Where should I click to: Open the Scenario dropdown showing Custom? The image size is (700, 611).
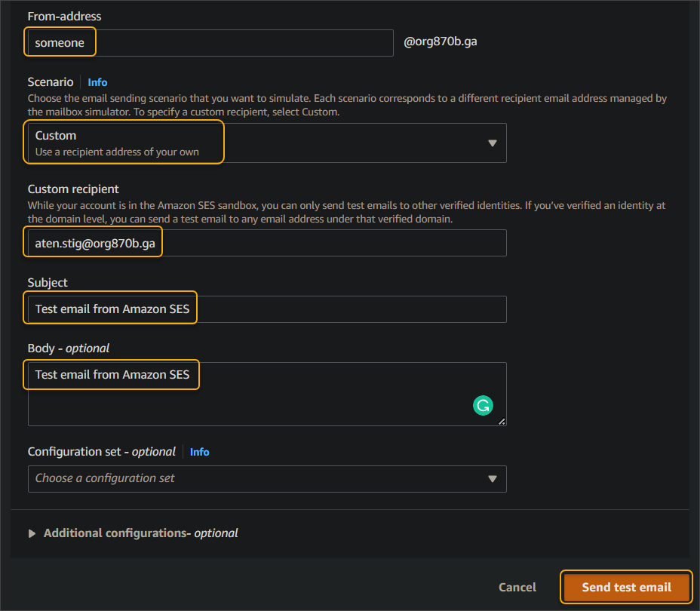267,143
